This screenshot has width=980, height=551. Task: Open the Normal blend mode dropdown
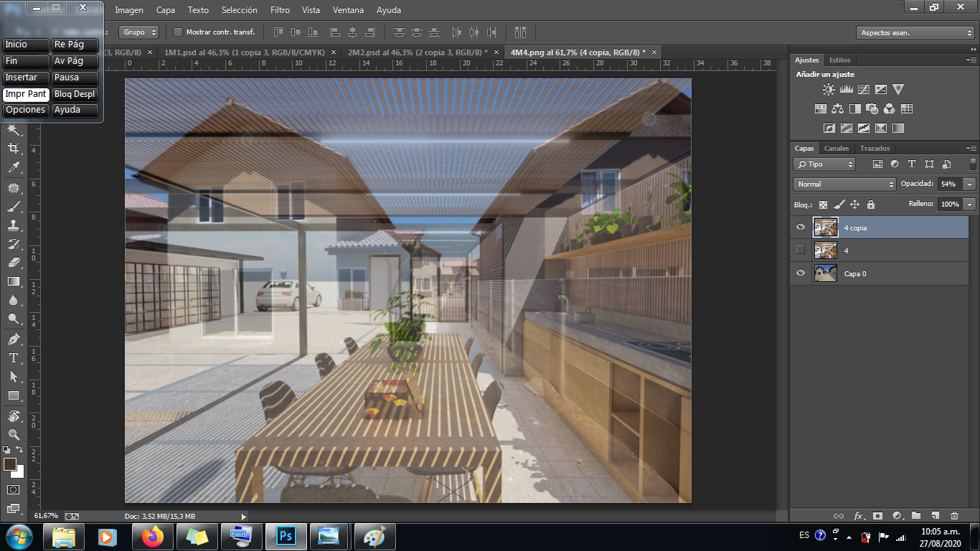click(845, 184)
